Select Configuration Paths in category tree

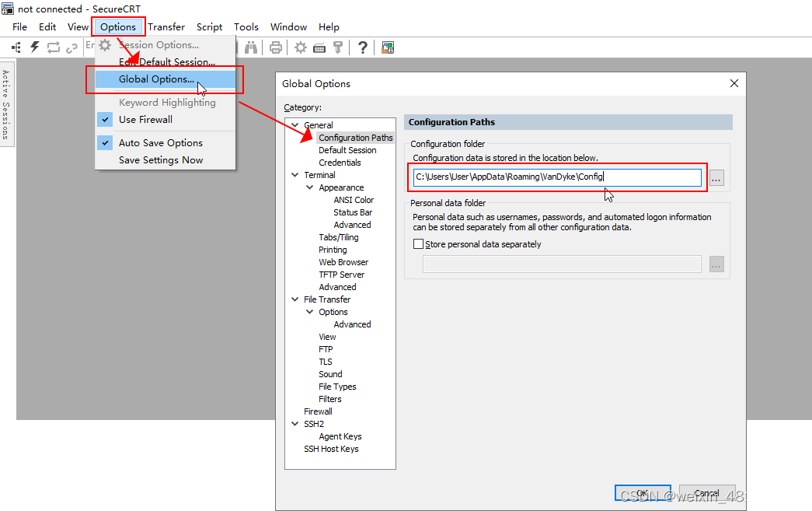tap(355, 138)
